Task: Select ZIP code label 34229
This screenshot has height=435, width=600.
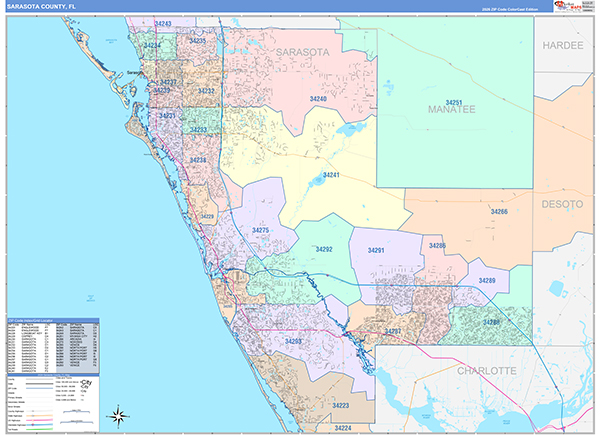Action: [x=207, y=217]
